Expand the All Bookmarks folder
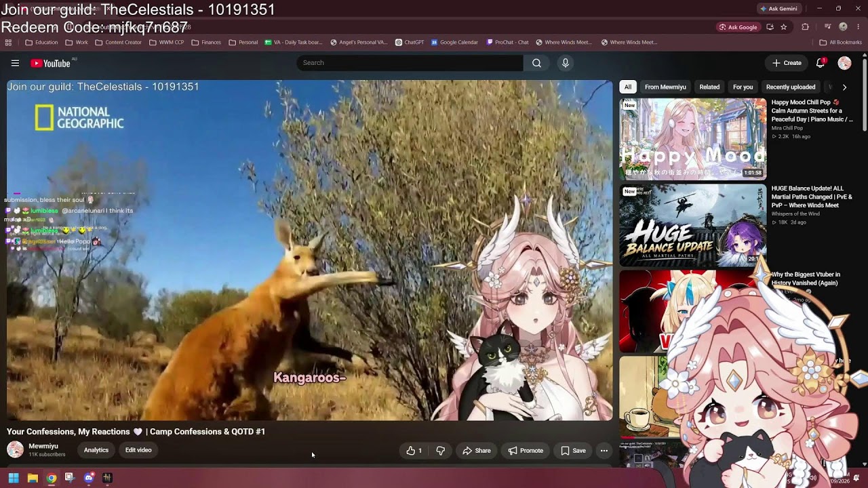This screenshot has height=488, width=868. coord(840,42)
